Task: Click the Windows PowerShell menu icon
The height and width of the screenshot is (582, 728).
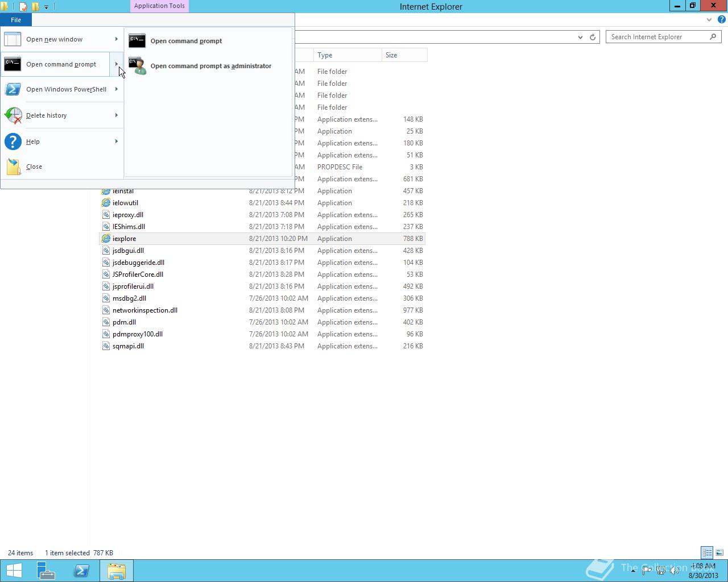Action: (x=13, y=89)
